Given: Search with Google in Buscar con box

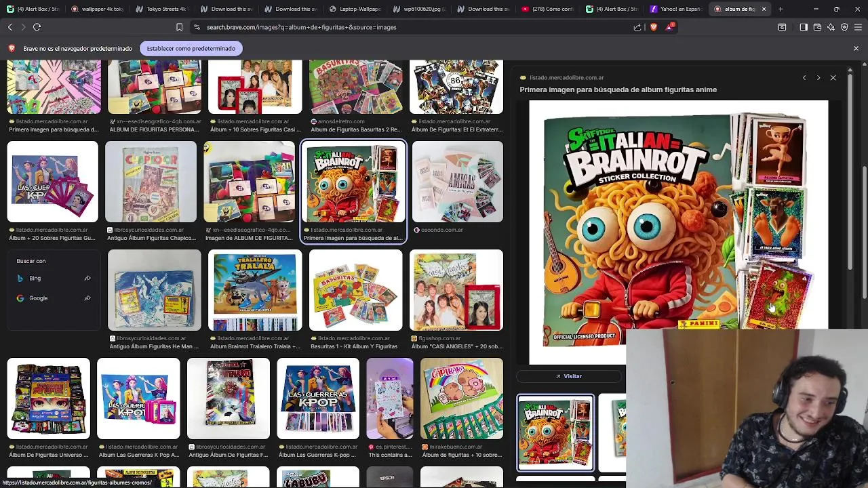Looking at the screenshot, I should pyautogui.click(x=38, y=298).
